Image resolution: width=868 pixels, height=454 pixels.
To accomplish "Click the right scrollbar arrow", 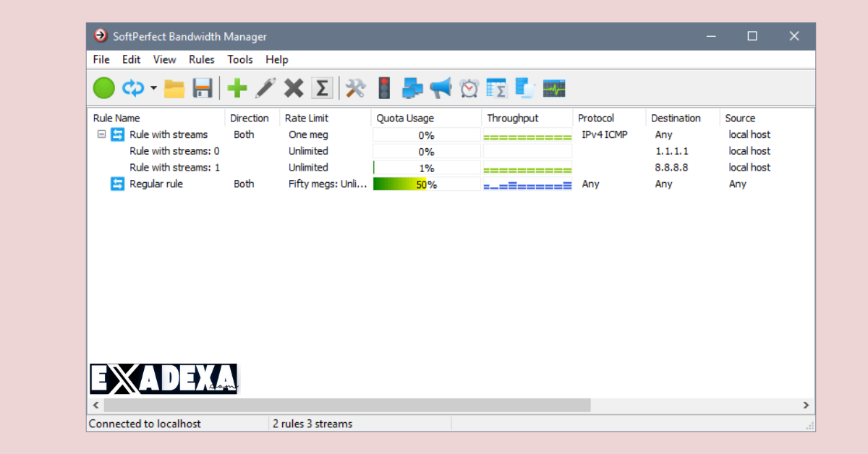I will (806, 406).
